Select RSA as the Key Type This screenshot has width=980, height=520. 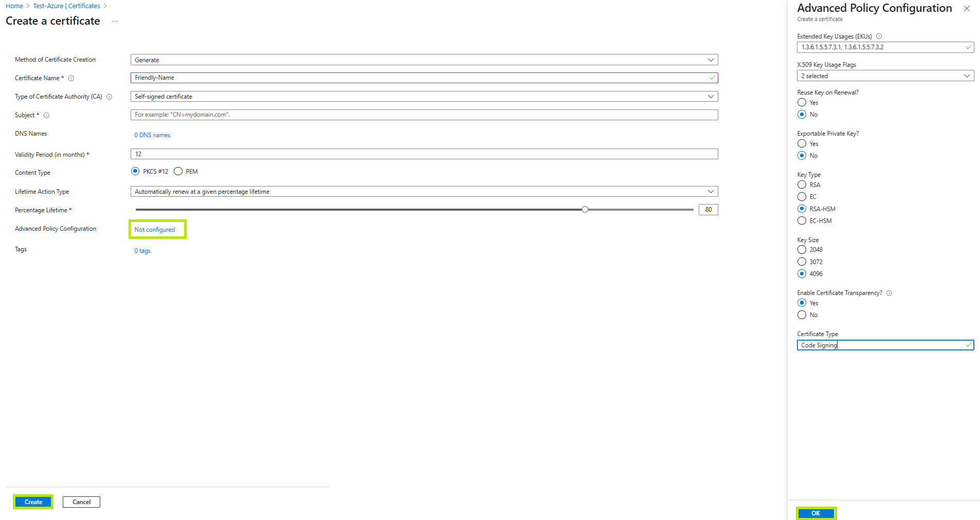click(x=802, y=184)
